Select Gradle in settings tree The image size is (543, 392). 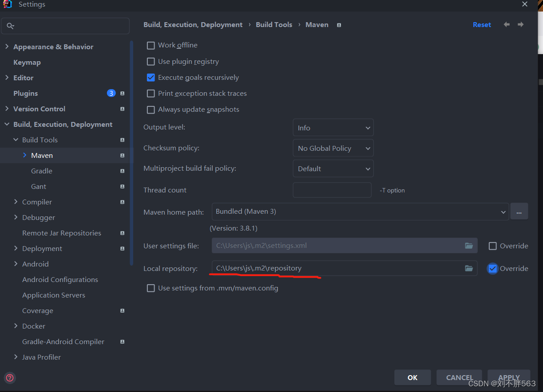pos(42,171)
